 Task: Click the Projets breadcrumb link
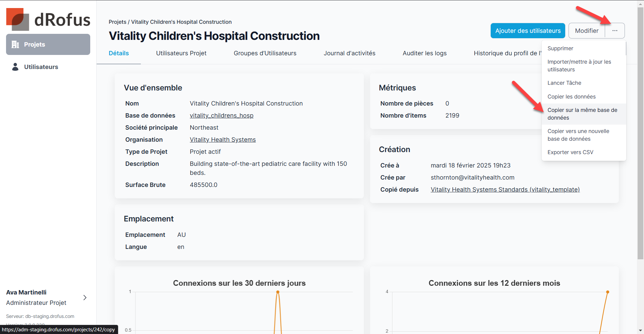tap(117, 22)
